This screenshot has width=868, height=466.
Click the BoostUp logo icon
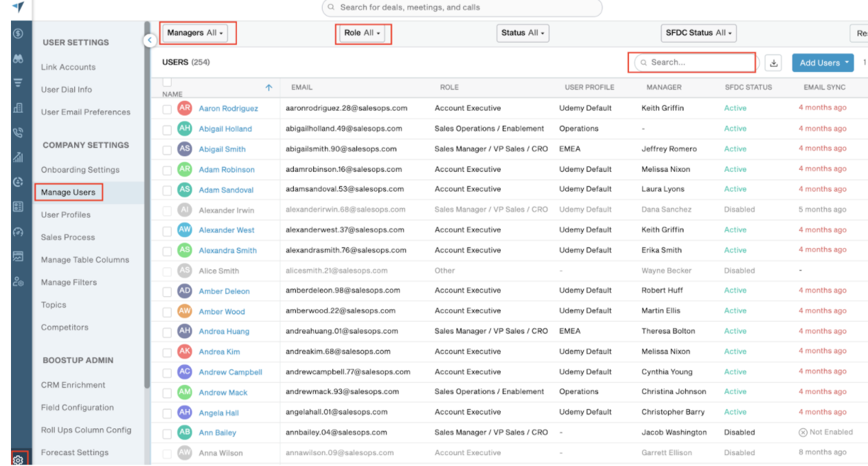pyautogui.click(x=18, y=7)
